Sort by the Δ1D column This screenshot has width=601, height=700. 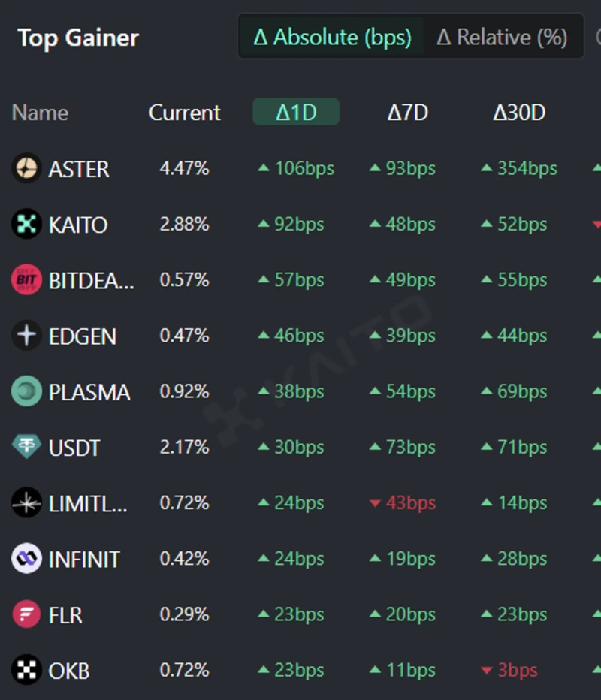(x=296, y=113)
